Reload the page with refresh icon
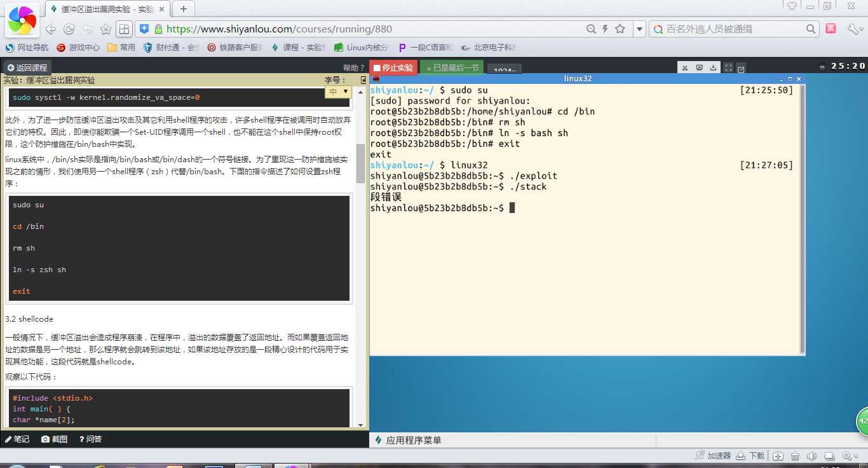868x468 pixels. pos(69,29)
